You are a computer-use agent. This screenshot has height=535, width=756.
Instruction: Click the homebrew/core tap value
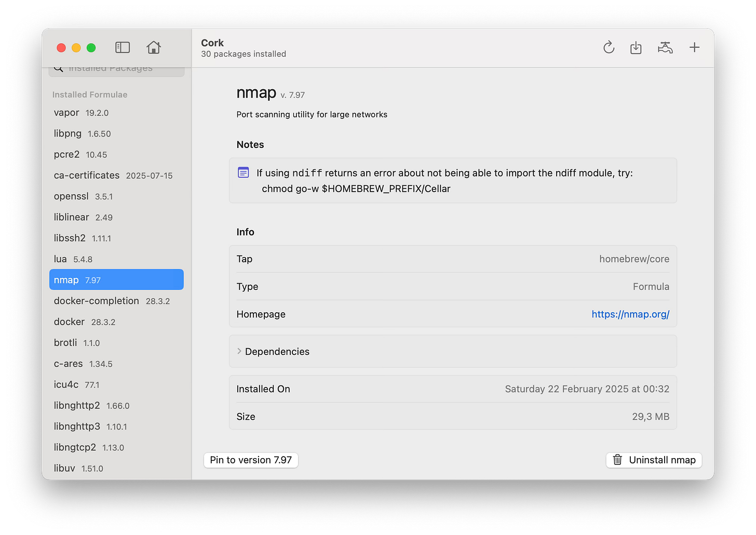click(x=634, y=259)
